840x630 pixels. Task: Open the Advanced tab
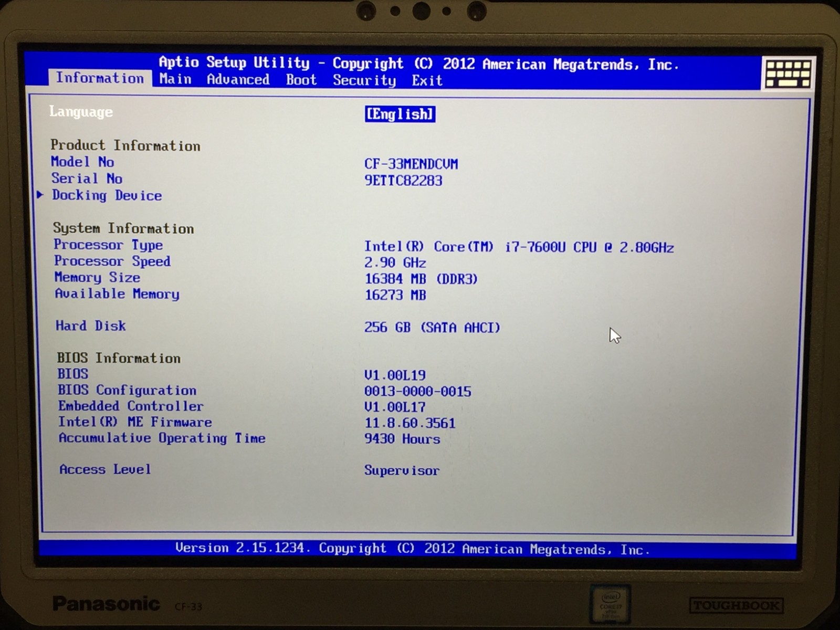click(238, 80)
